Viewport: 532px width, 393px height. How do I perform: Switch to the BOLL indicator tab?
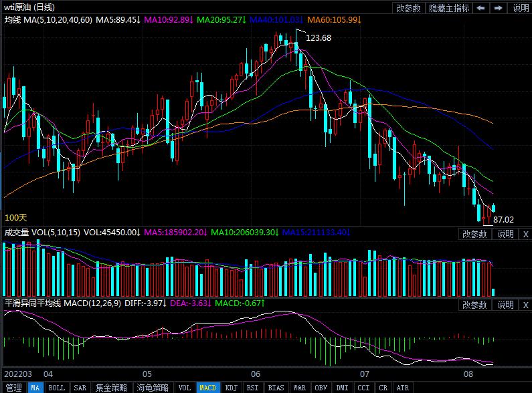pos(57,388)
